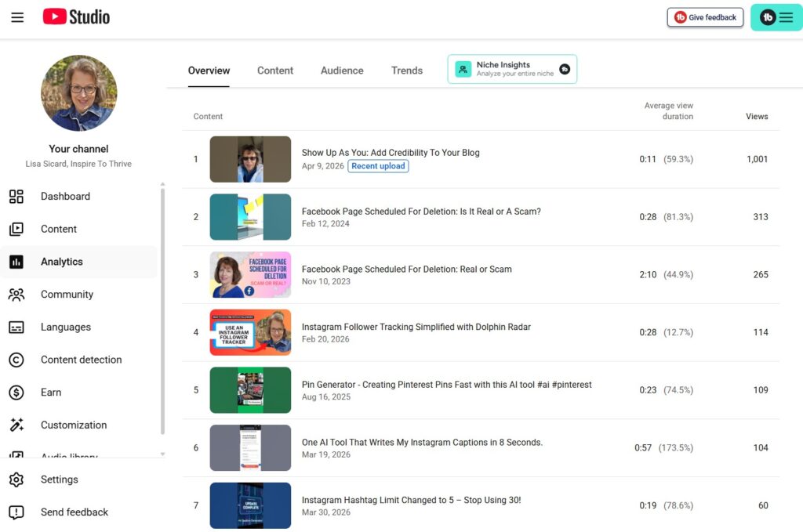Select Content detection in the sidebar
803x532 pixels.
coord(79,360)
